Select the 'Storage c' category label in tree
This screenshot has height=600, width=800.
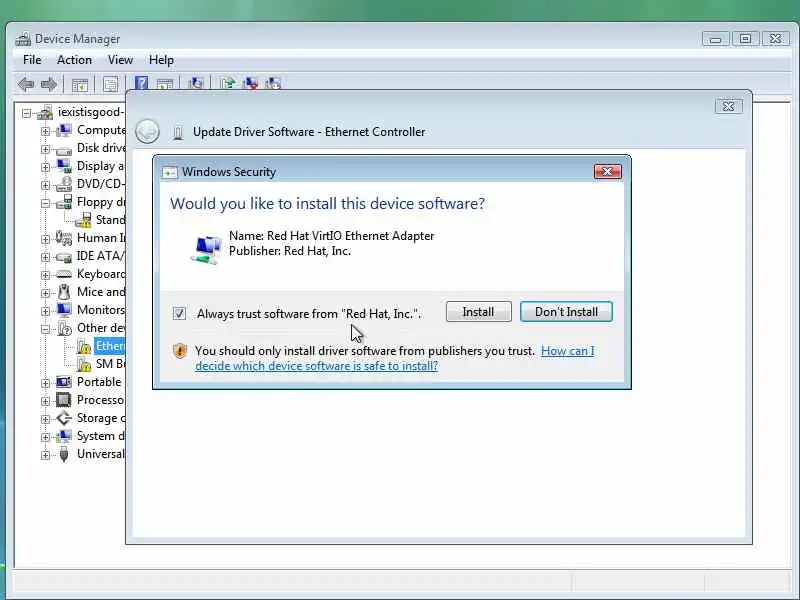pos(101,418)
